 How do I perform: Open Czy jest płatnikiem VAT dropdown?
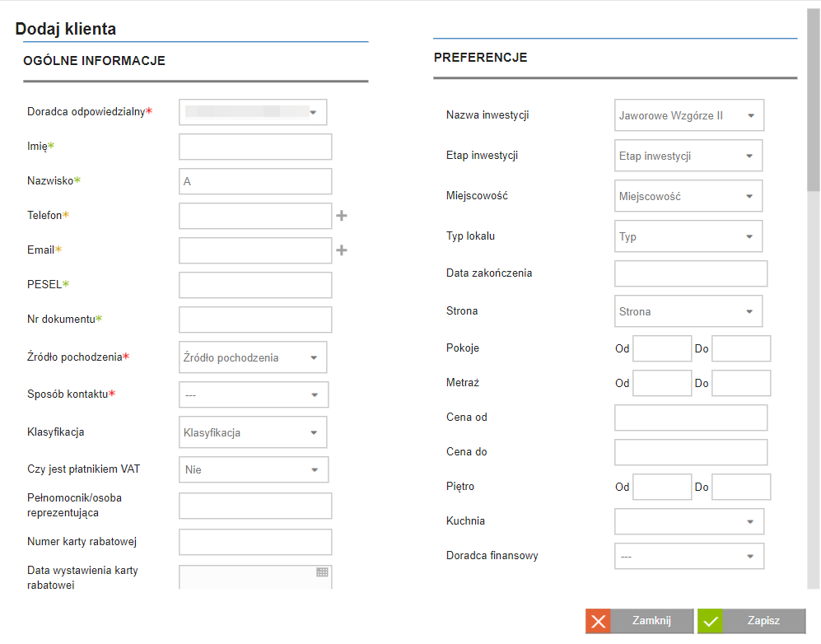(254, 469)
